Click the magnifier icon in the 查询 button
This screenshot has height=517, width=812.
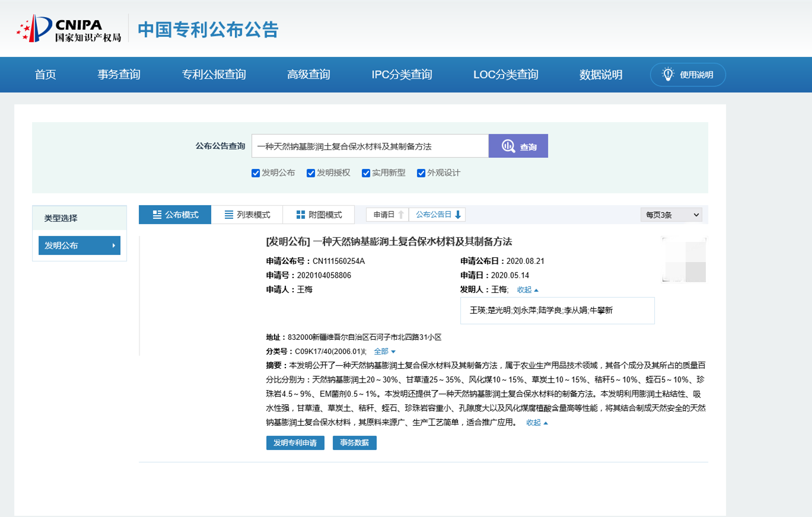(508, 146)
